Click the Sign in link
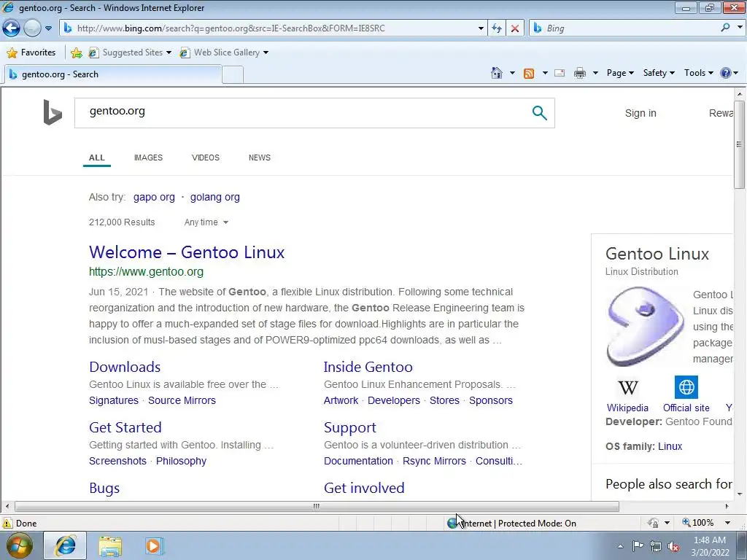This screenshot has width=747, height=560. (x=640, y=113)
